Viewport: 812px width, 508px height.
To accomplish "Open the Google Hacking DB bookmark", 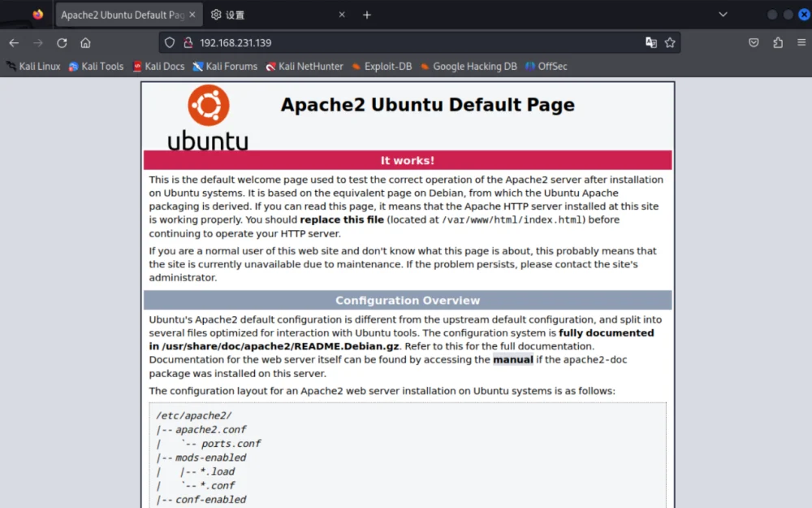I will [469, 67].
